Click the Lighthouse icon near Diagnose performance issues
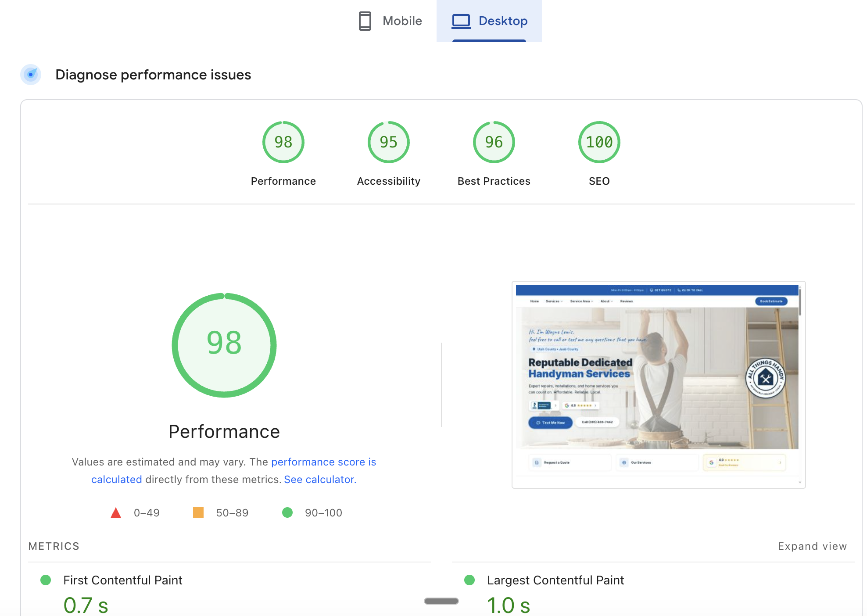 point(31,75)
